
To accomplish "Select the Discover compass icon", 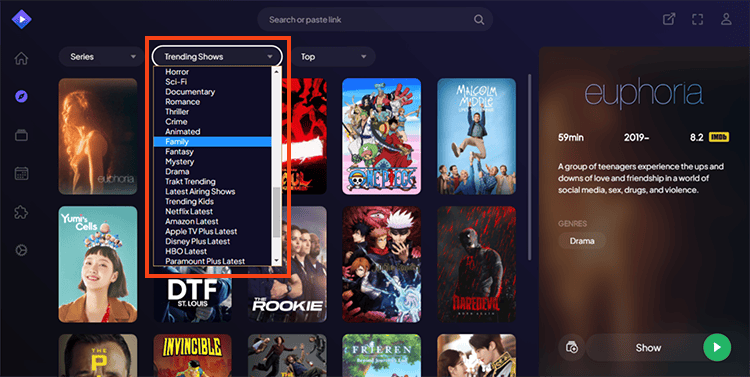I will (21, 97).
